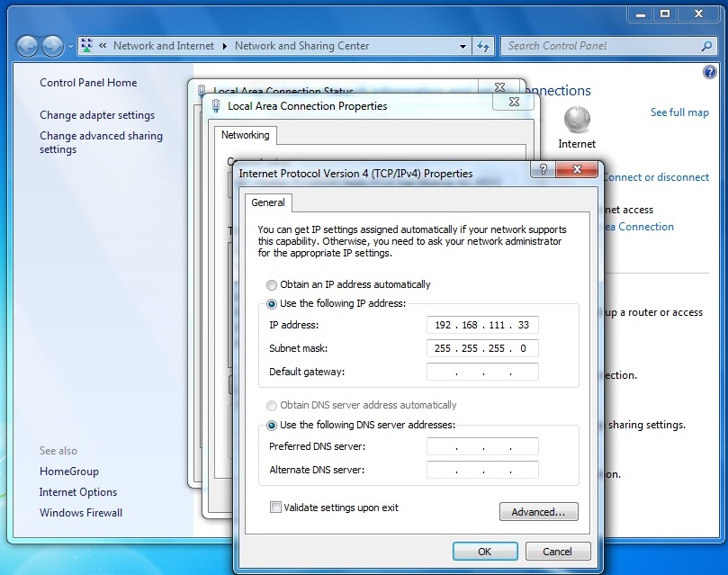The height and width of the screenshot is (575, 728).
Task: Open HomeGroup link
Action: 69,472
